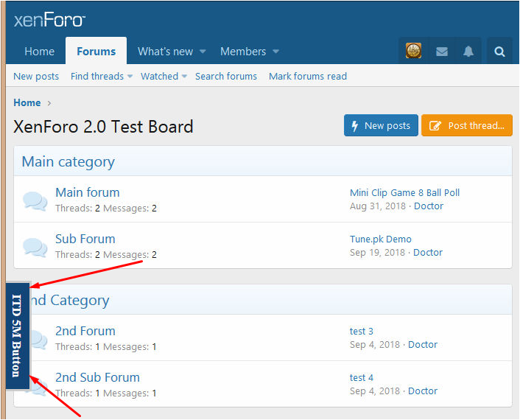
Task: Open the alerts bell icon
Action: tap(468, 52)
